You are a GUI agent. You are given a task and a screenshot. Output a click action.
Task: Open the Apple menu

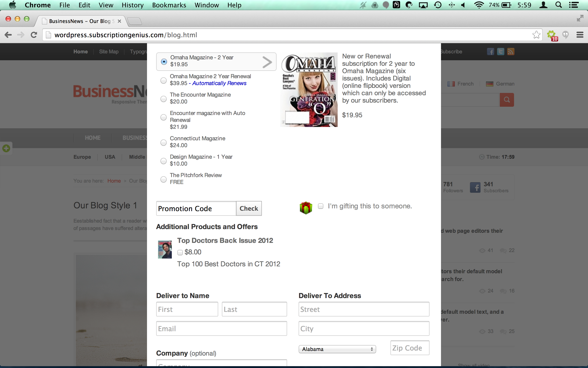[13, 5]
